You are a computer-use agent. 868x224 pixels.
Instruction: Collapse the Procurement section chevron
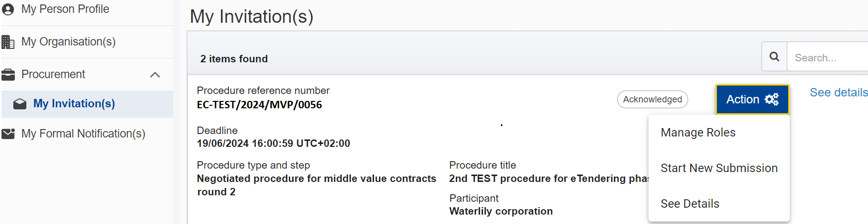155,75
